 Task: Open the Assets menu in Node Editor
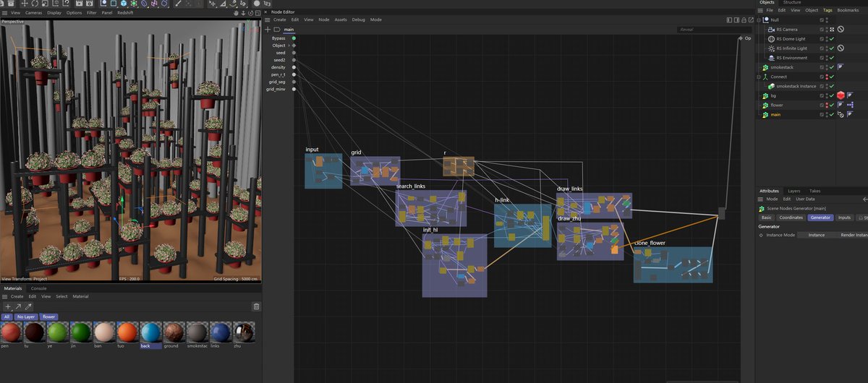click(x=341, y=20)
